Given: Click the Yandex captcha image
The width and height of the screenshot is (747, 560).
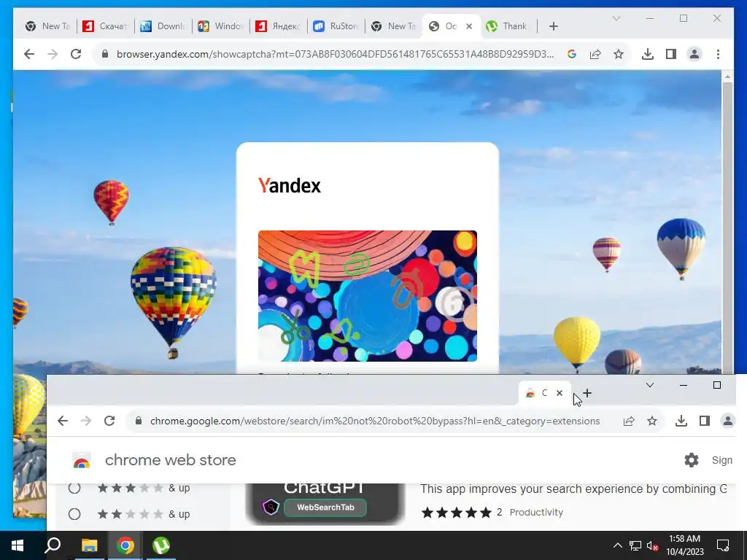Looking at the screenshot, I should click(368, 296).
